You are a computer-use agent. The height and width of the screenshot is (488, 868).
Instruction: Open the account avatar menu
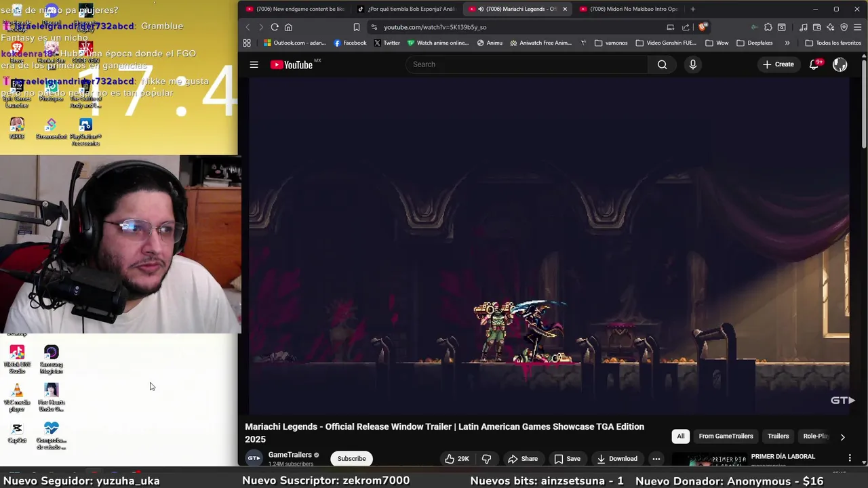coord(840,64)
